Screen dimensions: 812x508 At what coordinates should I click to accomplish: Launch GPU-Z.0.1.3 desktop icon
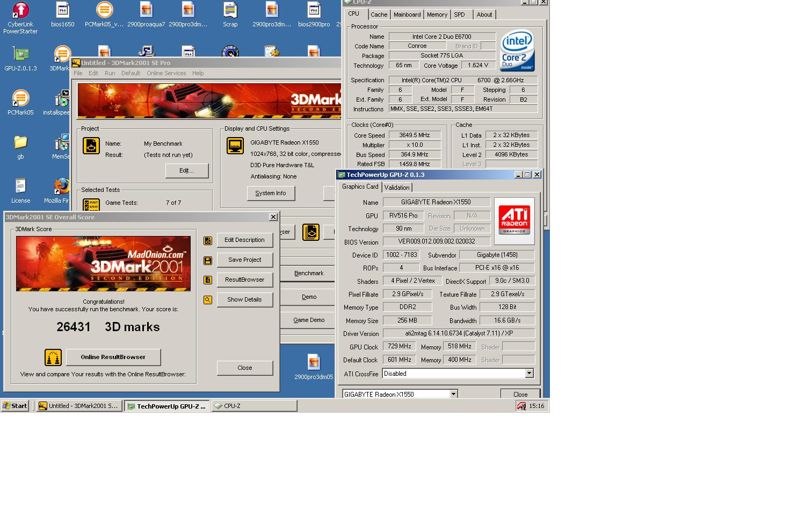20,59
